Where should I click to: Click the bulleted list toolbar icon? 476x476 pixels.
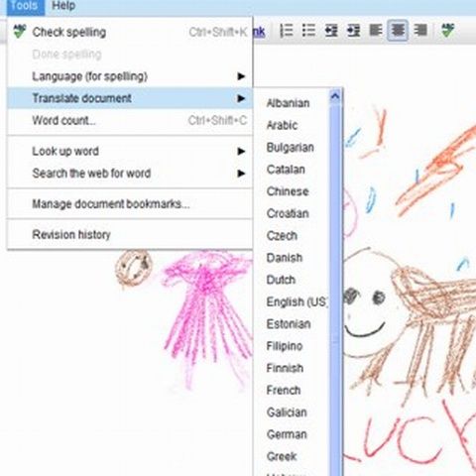308,31
